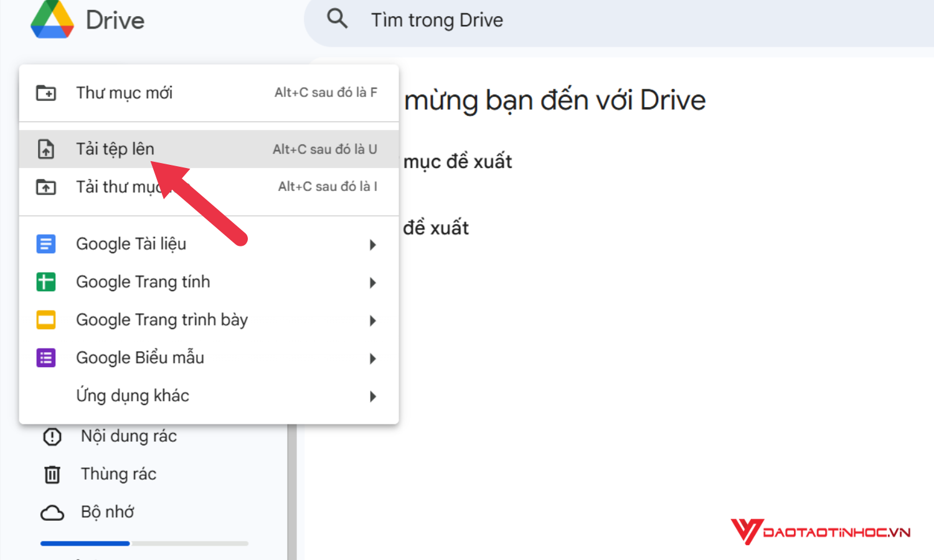Image resolution: width=934 pixels, height=560 pixels.
Task: Click the Thùng rác trash can icon
Action: click(x=52, y=475)
